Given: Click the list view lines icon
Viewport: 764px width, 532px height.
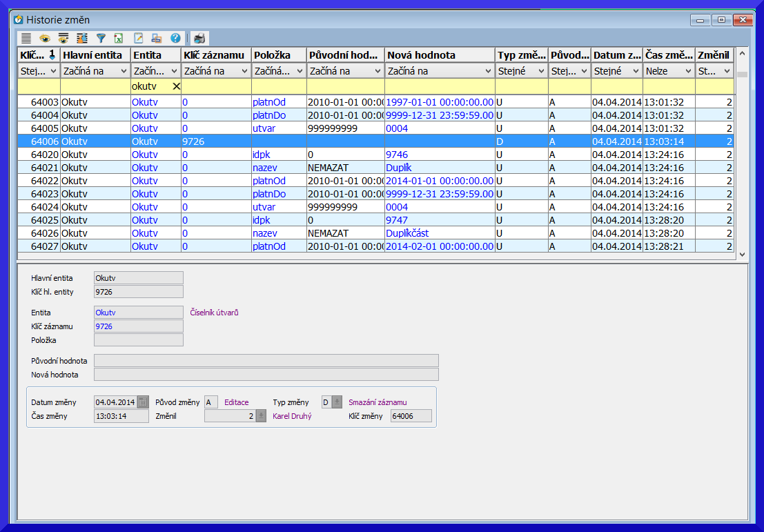Looking at the screenshot, I should coord(26,39).
